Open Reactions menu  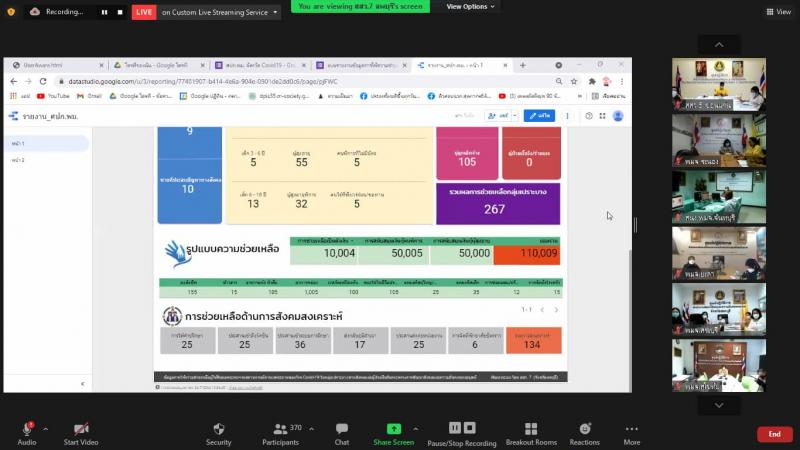click(x=584, y=434)
